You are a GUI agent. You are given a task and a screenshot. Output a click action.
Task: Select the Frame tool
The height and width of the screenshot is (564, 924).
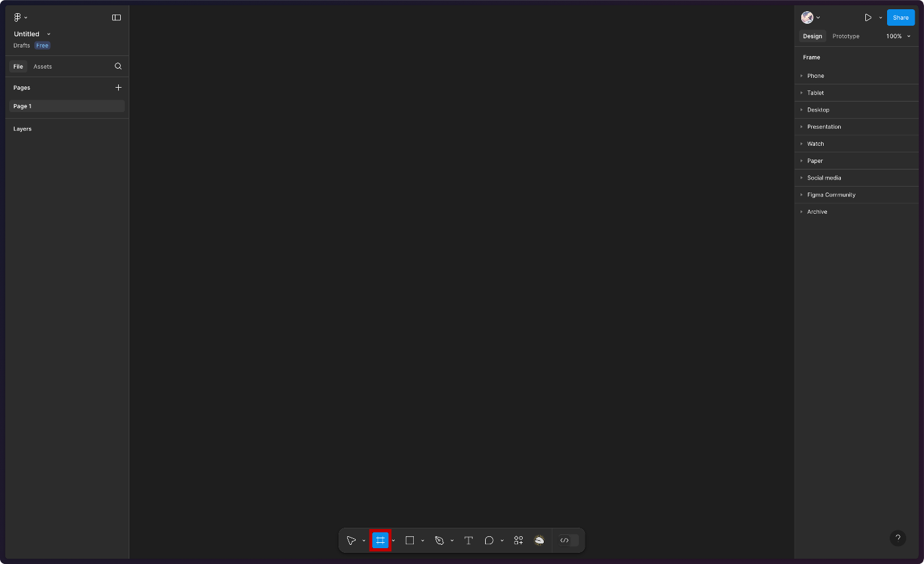(x=380, y=540)
